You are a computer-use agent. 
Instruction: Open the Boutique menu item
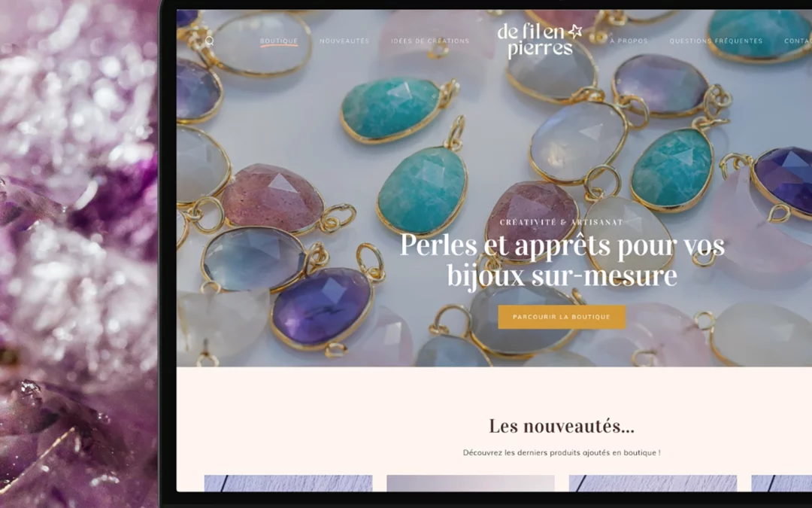[279, 41]
